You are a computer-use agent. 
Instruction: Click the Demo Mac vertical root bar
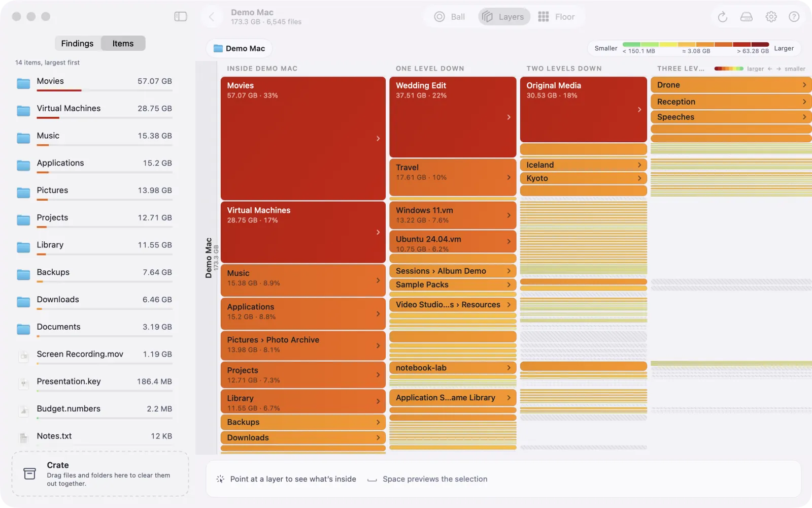point(207,258)
